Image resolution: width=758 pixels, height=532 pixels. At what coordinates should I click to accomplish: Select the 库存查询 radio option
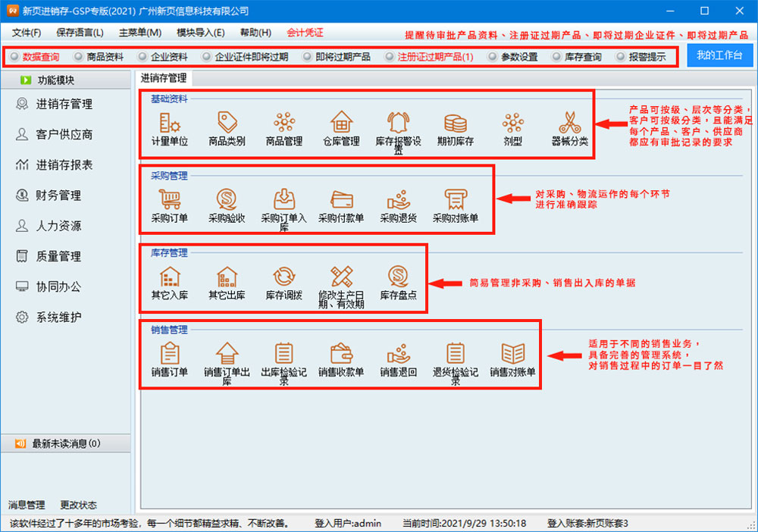click(557, 57)
